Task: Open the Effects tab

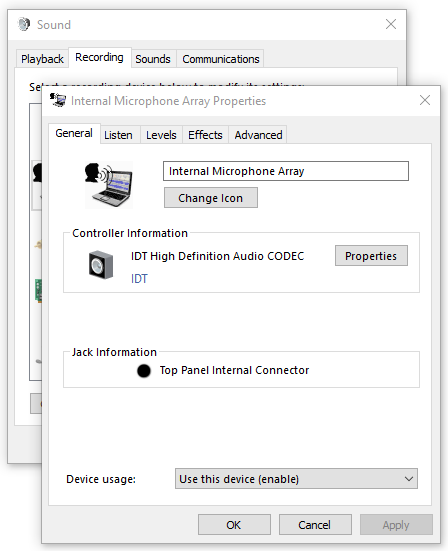Action: (205, 135)
